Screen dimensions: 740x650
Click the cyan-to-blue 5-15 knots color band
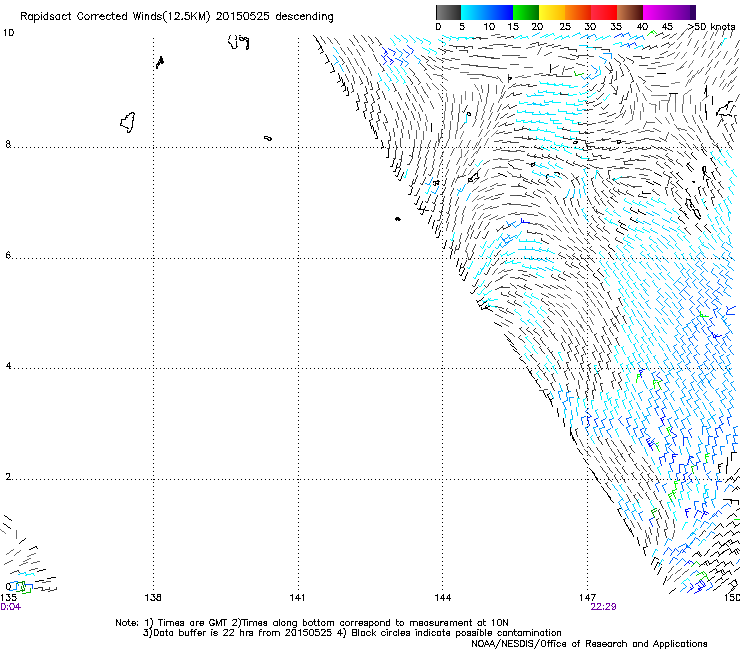click(x=487, y=12)
